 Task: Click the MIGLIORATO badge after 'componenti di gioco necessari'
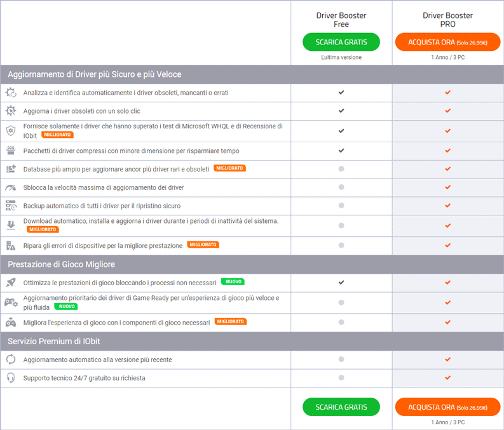[231, 321]
